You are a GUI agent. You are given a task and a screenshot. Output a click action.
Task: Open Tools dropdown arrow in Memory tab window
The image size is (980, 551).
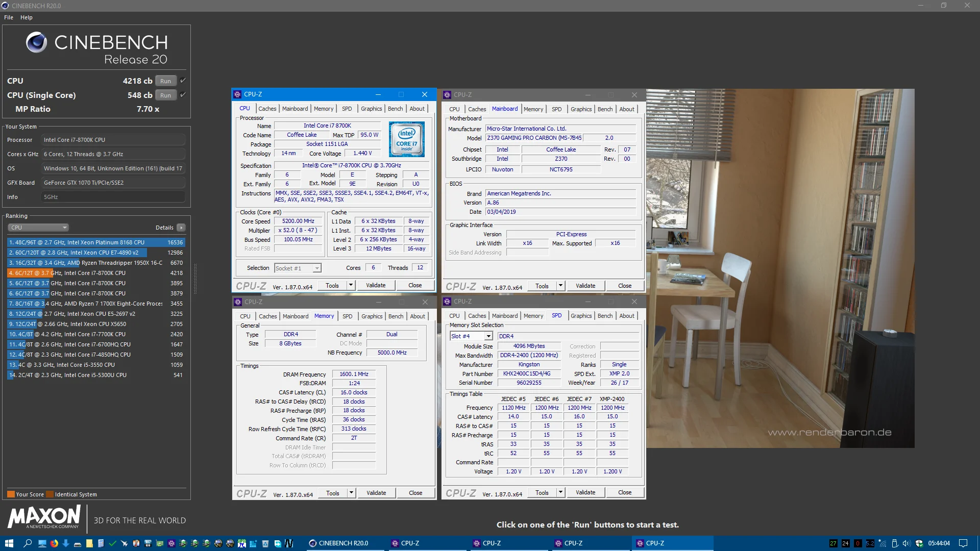coord(351,493)
